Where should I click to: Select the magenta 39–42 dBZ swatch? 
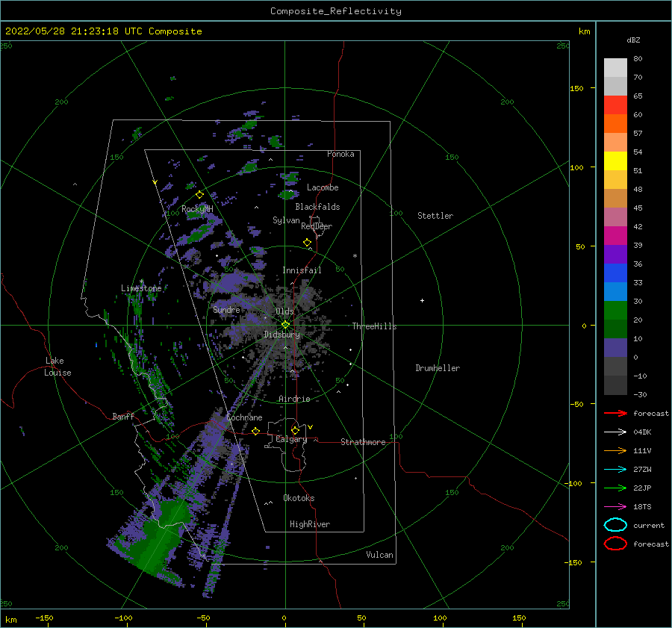coord(615,235)
